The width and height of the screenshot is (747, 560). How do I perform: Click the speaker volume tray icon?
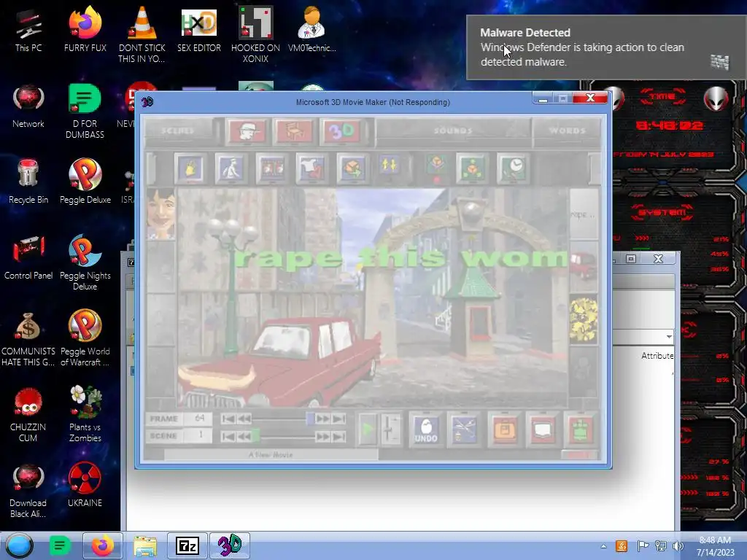pyautogui.click(x=678, y=546)
